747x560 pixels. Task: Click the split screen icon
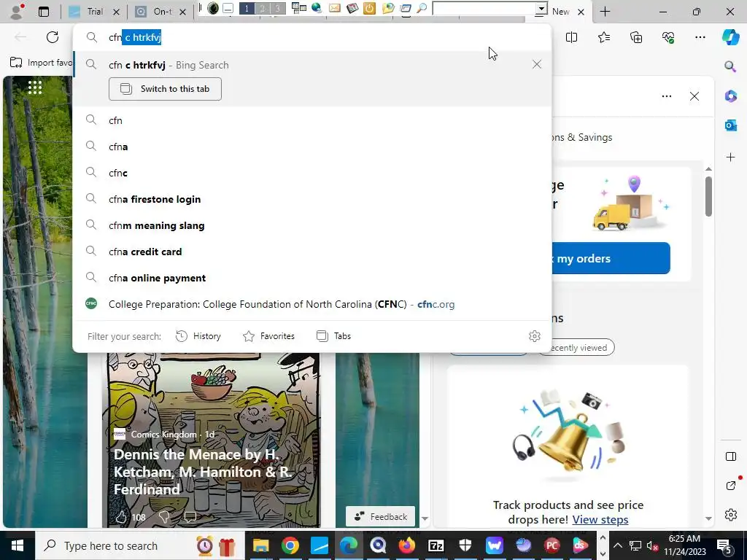[571, 37]
